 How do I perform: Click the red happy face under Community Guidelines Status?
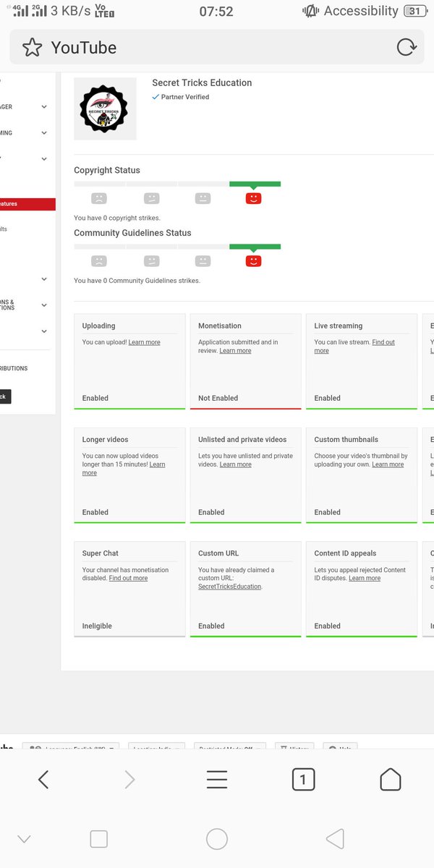(x=253, y=261)
